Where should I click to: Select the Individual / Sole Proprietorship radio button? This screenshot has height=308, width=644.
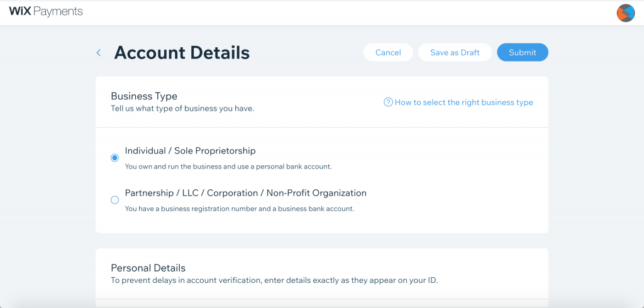tap(114, 158)
